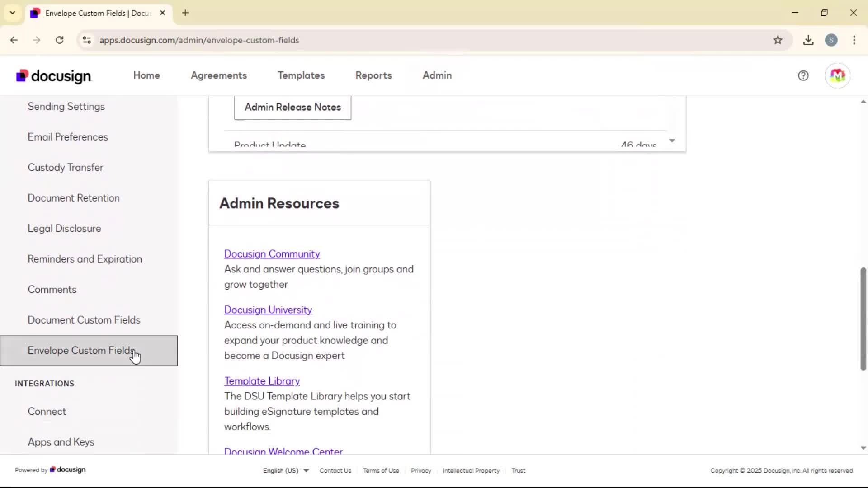
Task: Open site information icon in address bar
Action: [87, 40]
